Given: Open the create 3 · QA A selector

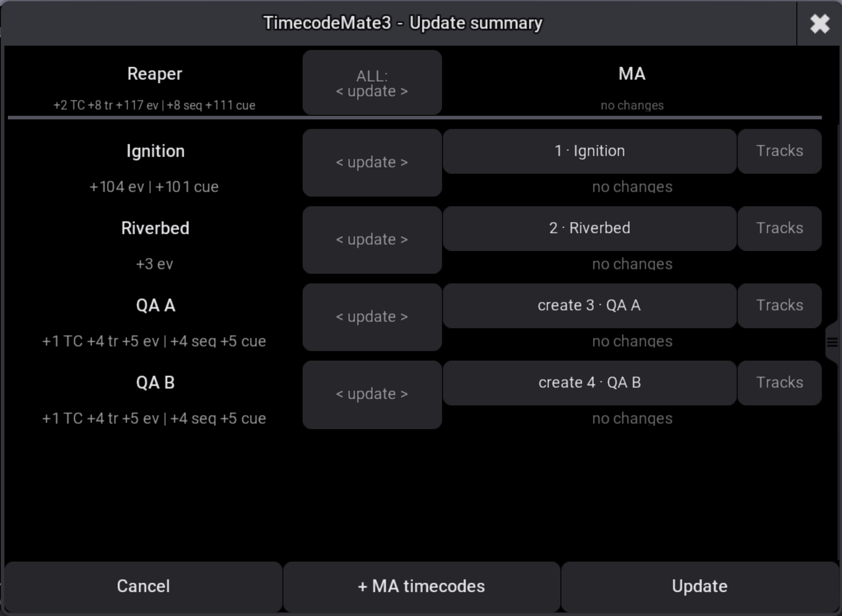Looking at the screenshot, I should 589,306.
